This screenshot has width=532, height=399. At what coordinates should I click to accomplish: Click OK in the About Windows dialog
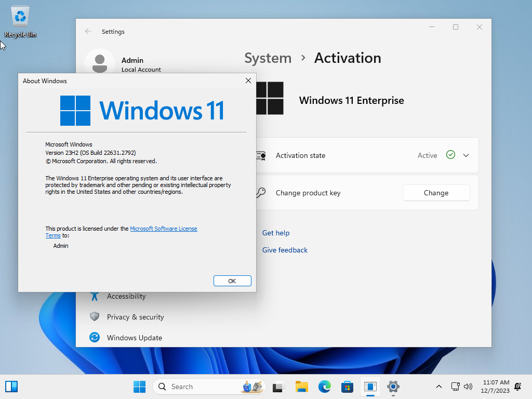[x=232, y=281]
